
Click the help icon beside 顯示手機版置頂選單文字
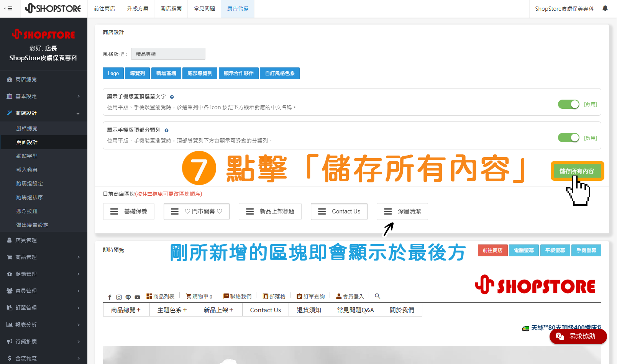(x=172, y=97)
